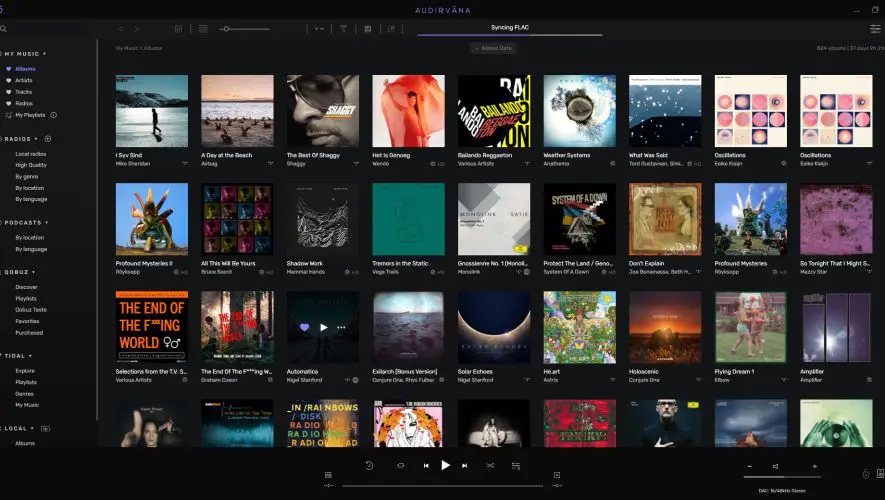
Task: Open the Weather Systems album cover
Action: coord(580,111)
